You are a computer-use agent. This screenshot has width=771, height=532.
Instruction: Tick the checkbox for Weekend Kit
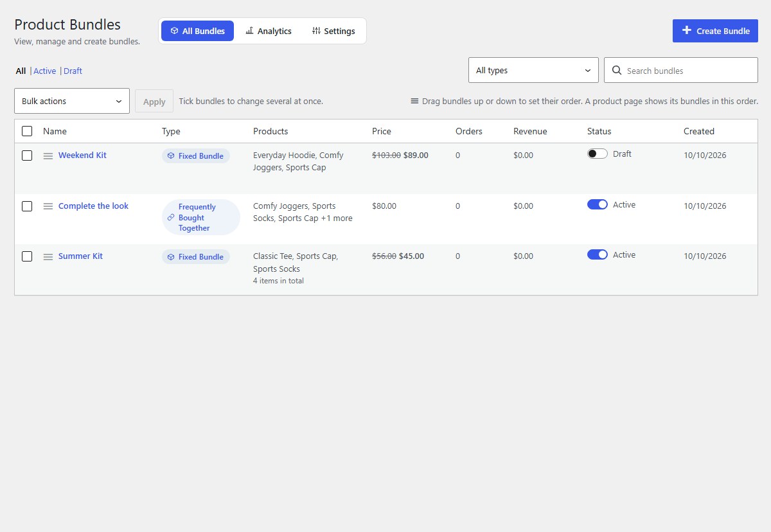[x=27, y=155]
